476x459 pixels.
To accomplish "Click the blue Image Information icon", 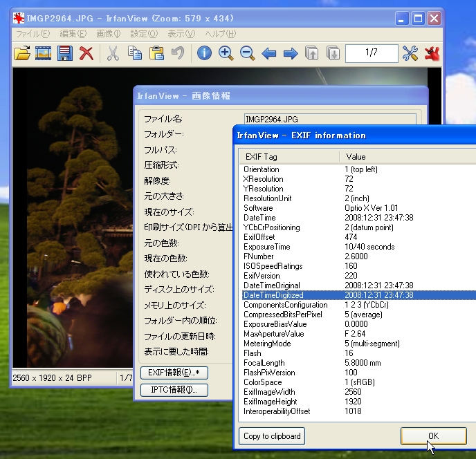I will point(204,53).
